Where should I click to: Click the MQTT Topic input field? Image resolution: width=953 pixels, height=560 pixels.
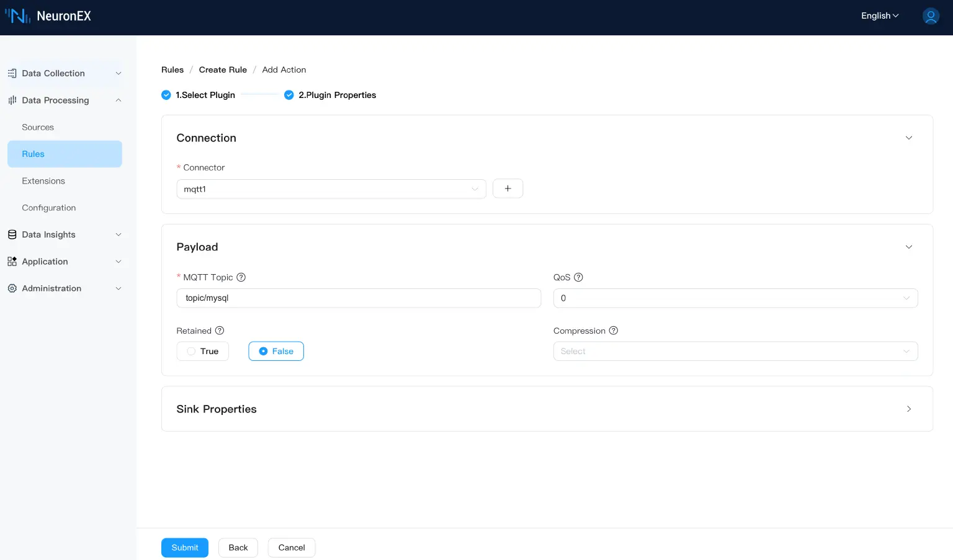(x=359, y=298)
